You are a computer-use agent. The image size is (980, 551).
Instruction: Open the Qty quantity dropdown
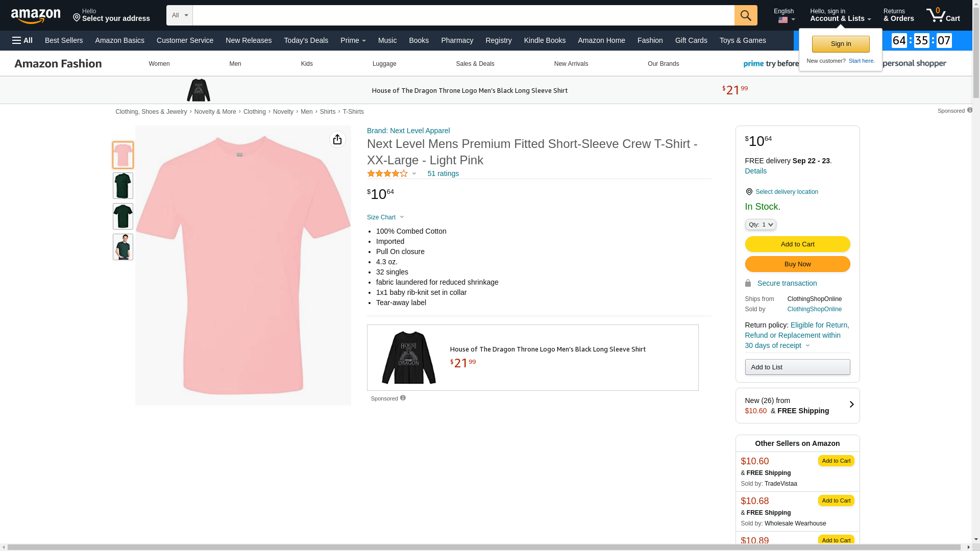tap(761, 224)
